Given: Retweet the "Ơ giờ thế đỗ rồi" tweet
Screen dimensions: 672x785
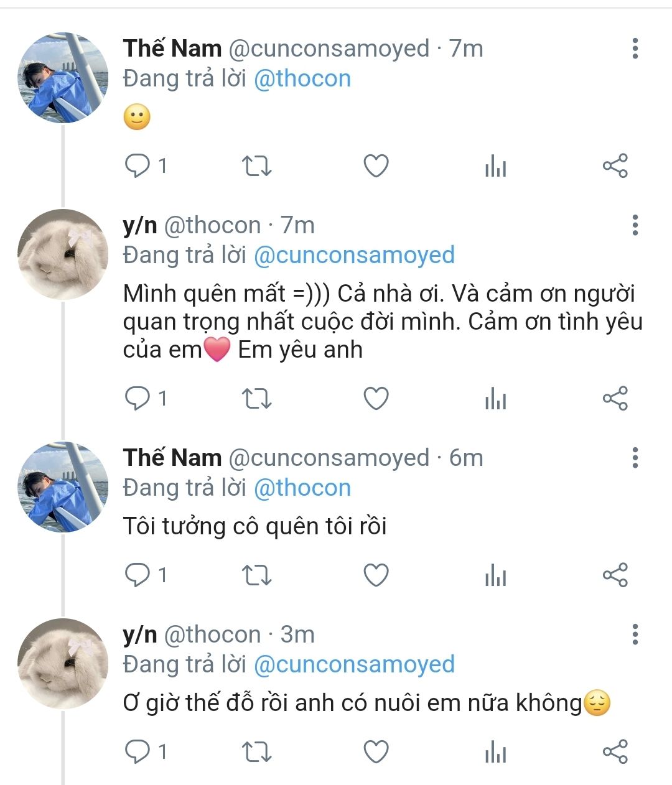Looking at the screenshot, I should (x=256, y=752).
